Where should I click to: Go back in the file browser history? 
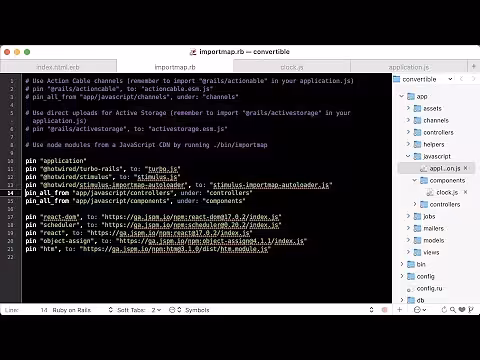pos(462,79)
